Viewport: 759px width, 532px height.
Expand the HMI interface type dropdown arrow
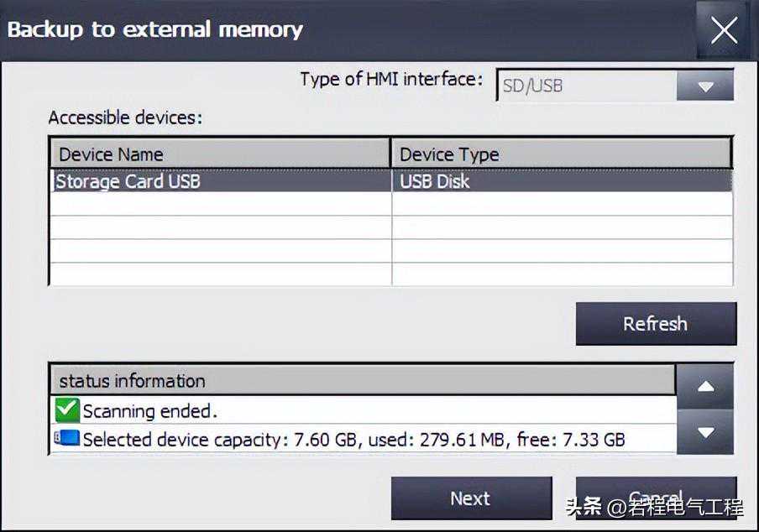click(704, 86)
